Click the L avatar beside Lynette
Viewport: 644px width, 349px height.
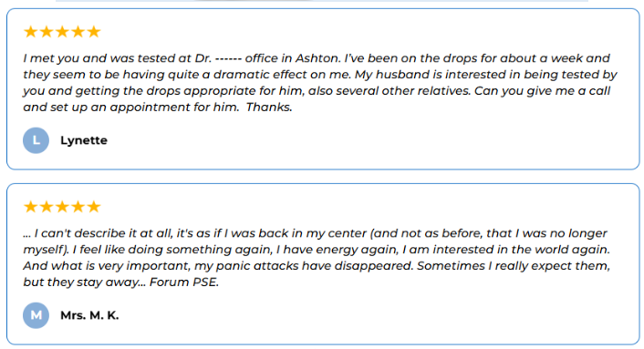tap(36, 140)
